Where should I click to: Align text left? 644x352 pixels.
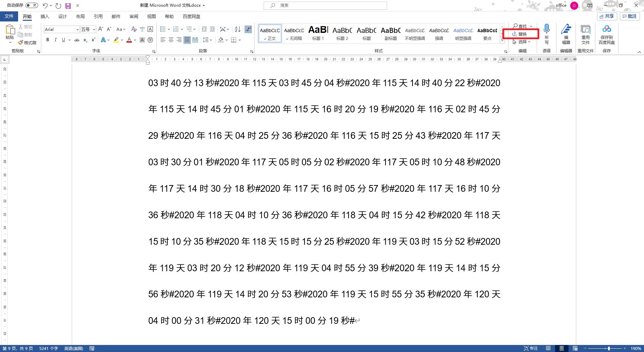point(163,40)
